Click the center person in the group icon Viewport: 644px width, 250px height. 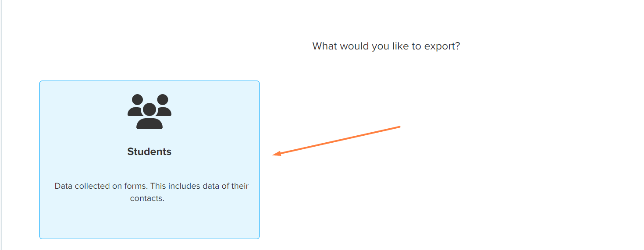[149, 116]
